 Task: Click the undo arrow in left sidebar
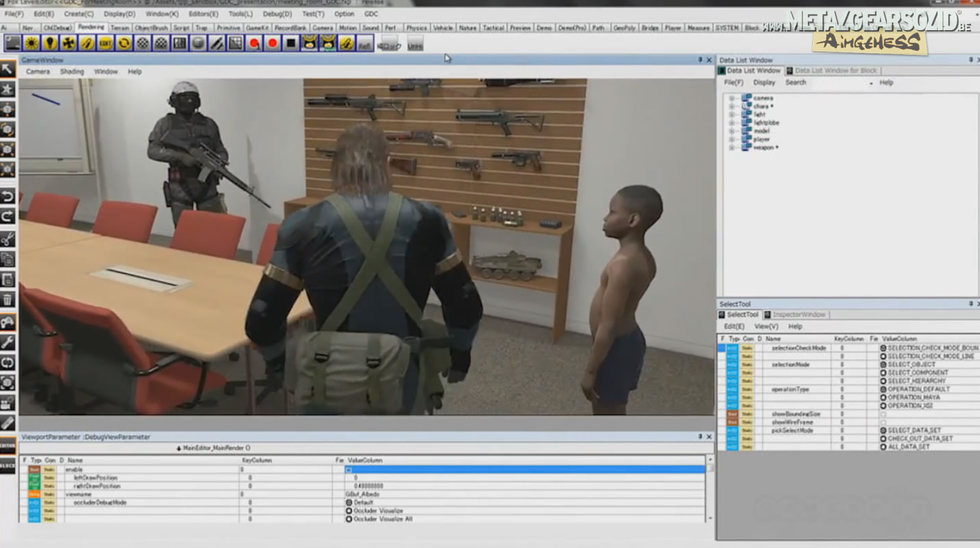[x=8, y=197]
